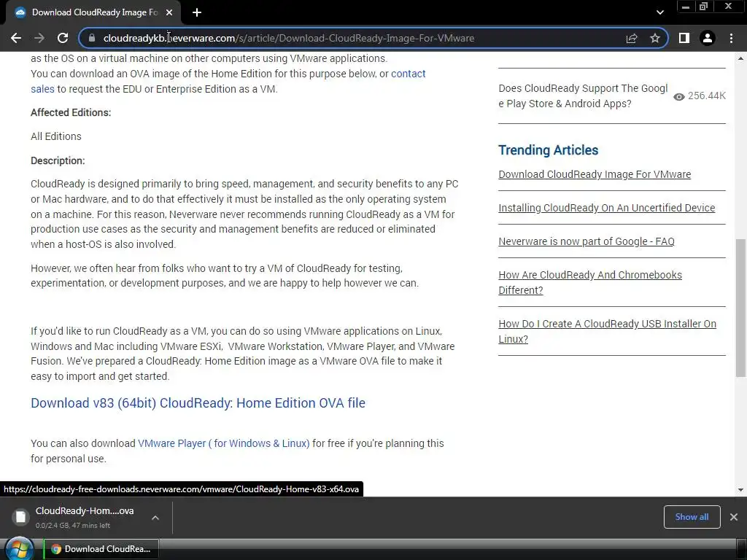Select the Download CloudReady Image tab

(x=93, y=12)
